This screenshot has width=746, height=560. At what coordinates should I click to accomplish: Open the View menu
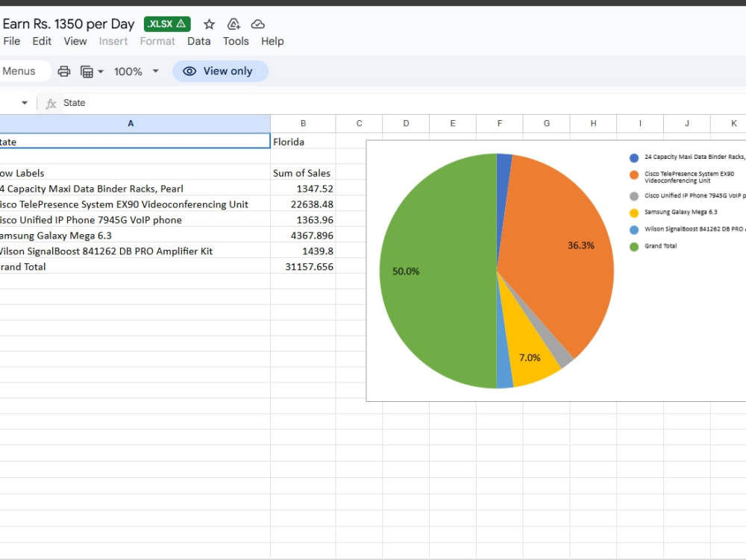click(x=75, y=41)
